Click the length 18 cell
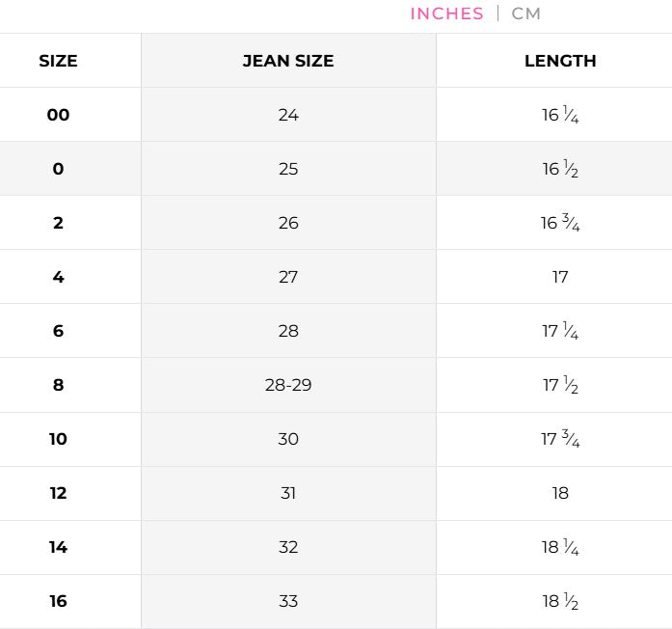Viewport: 672px width, 629px height. click(x=560, y=493)
